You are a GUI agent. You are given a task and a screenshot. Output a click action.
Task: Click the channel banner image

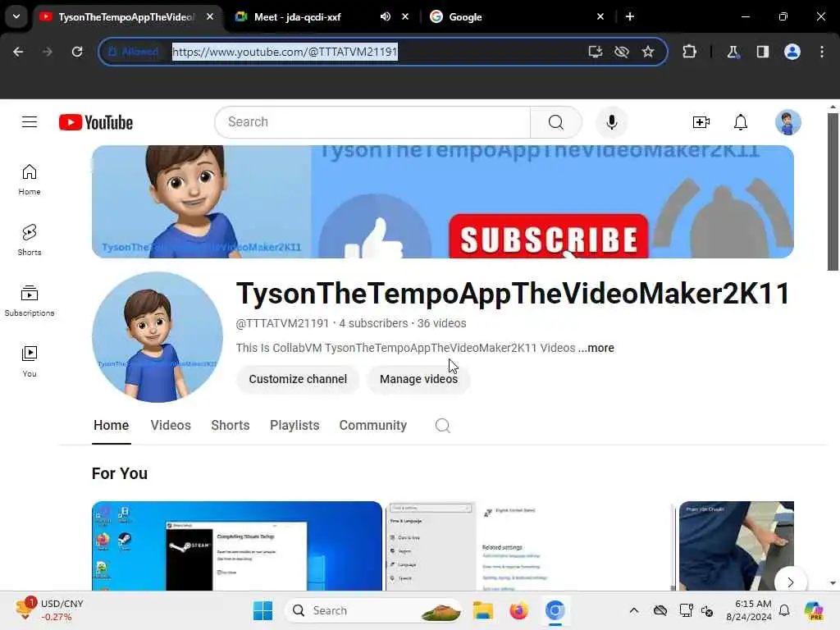tap(442, 202)
